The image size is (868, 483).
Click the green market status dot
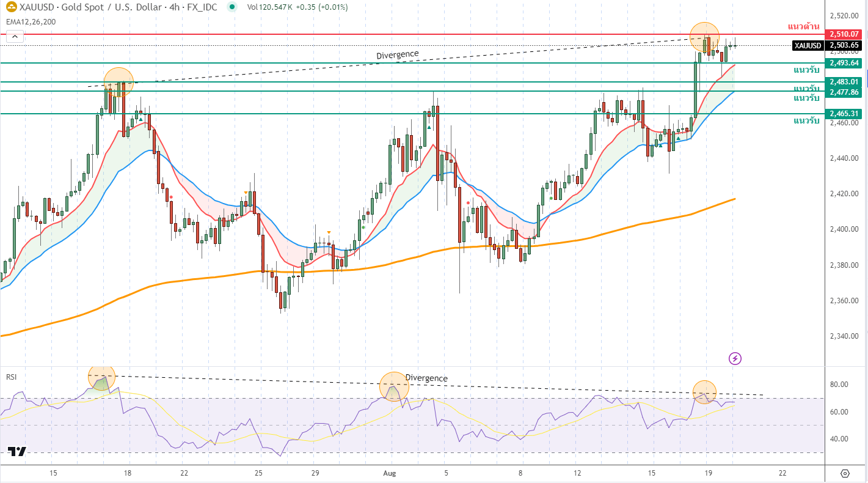232,7
